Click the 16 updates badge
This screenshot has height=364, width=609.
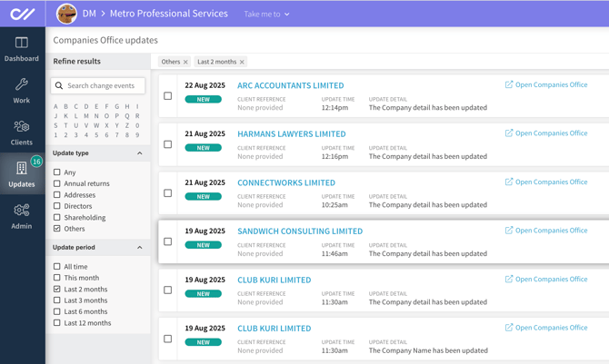pyautogui.click(x=36, y=162)
